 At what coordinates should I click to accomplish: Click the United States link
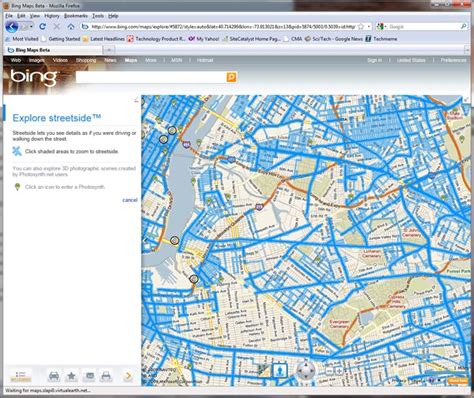(x=411, y=60)
